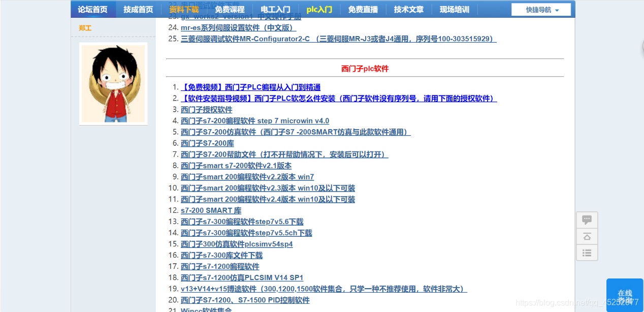Open the 在线咨询 online consultation widget
644x312 pixels.
pos(625,295)
